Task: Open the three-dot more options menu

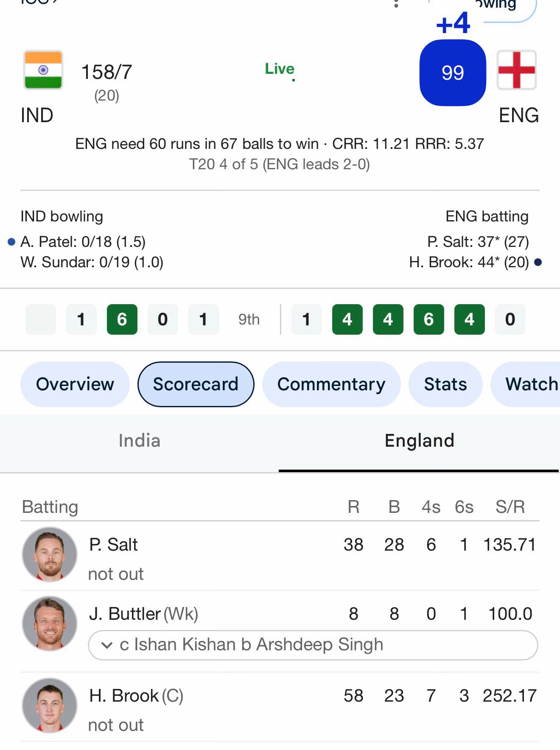Action: tap(396, 3)
